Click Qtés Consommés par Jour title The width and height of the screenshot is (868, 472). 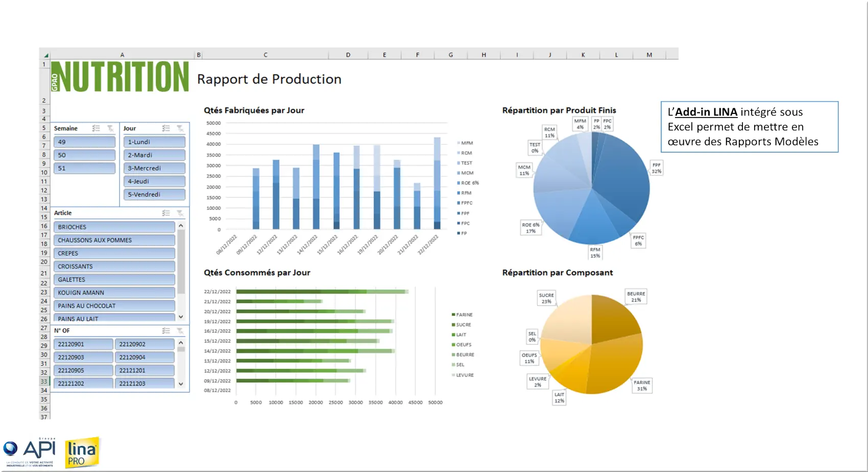pos(257,273)
